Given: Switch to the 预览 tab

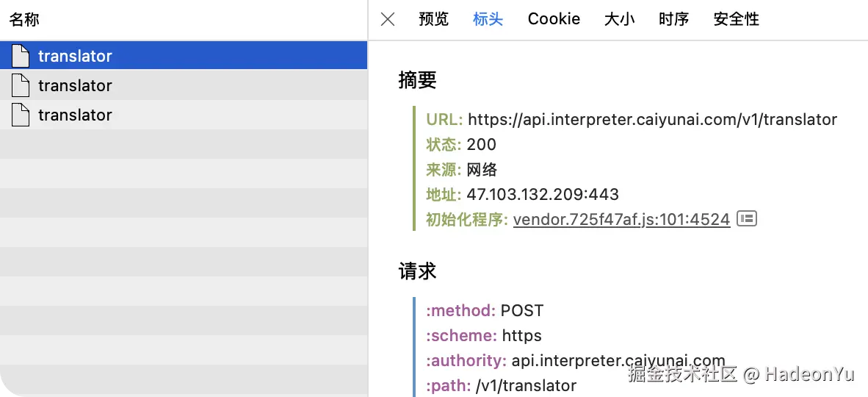Looking at the screenshot, I should tap(433, 19).
